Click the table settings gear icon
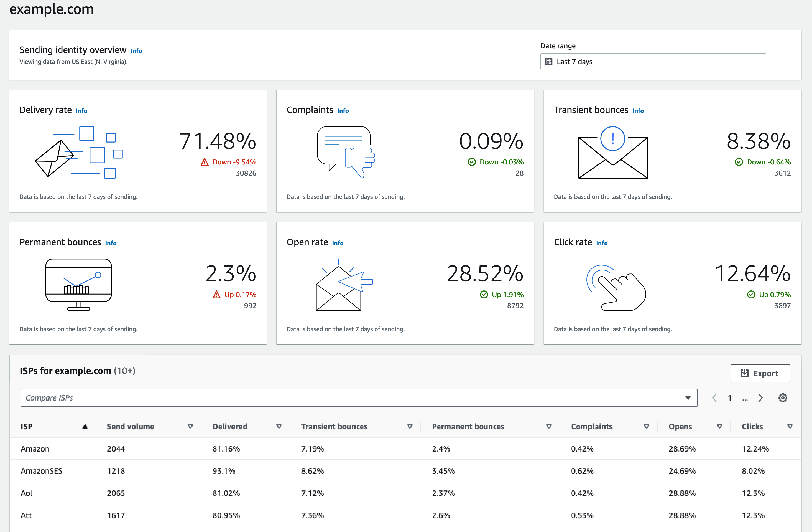Viewport: 812px width, 532px height. (x=783, y=397)
